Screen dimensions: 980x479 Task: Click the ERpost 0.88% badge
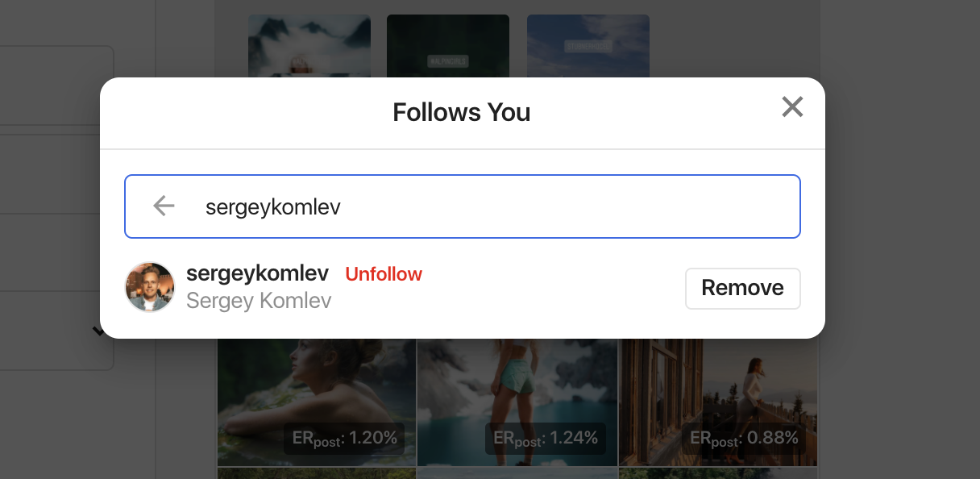(744, 439)
